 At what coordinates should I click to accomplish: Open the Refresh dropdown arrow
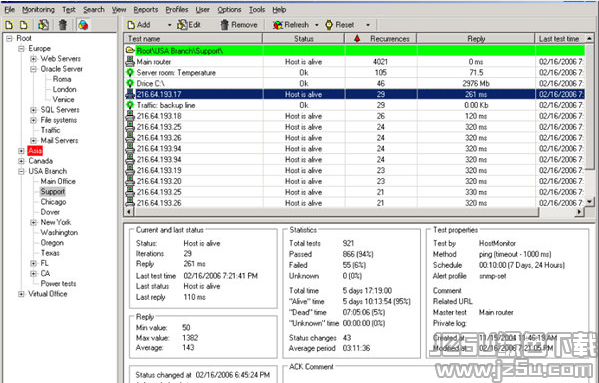316,25
